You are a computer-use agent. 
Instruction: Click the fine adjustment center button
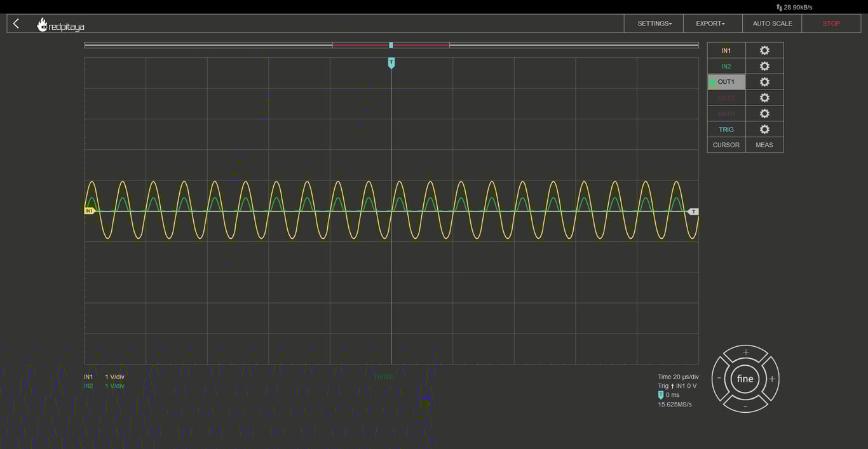pyautogui.click(x=745, y=379)
